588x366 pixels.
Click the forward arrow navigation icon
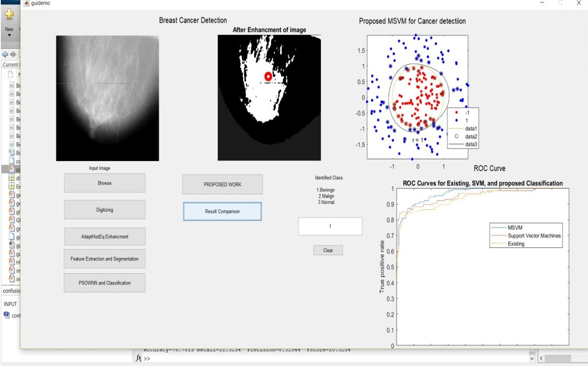pos(13,54)
